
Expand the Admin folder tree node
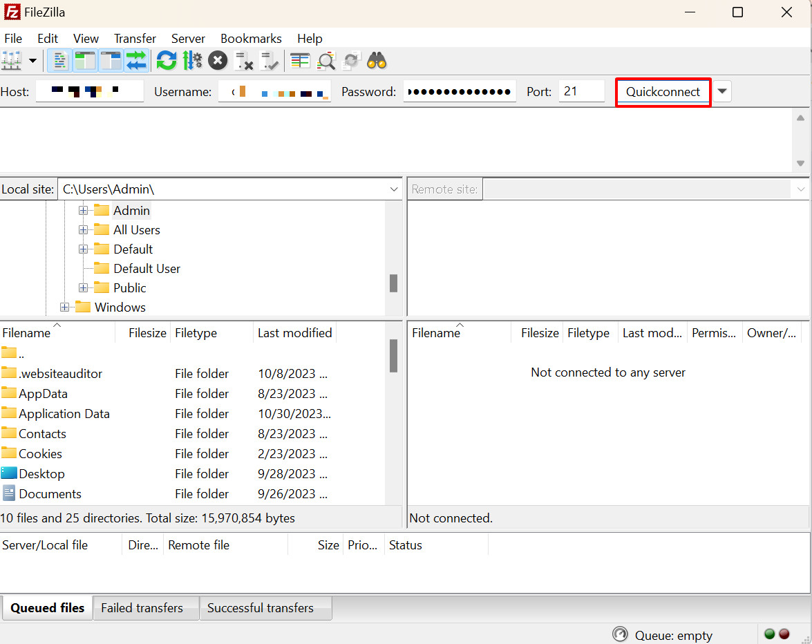click(x=83, y=211)
